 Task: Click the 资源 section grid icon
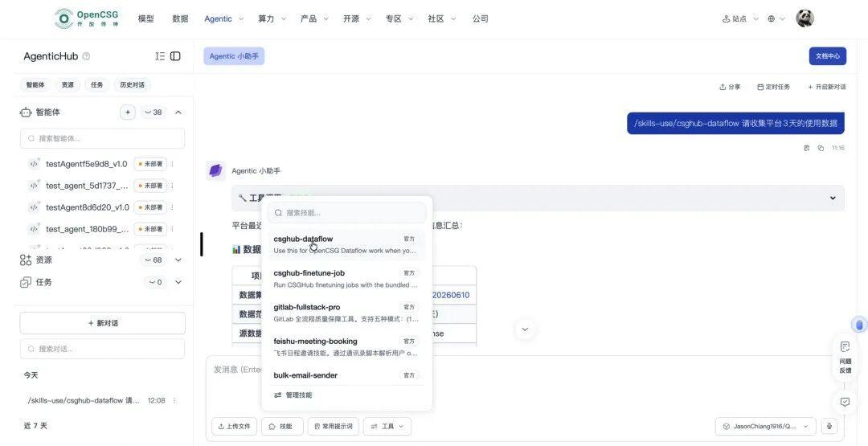click(x=26, y=260)
